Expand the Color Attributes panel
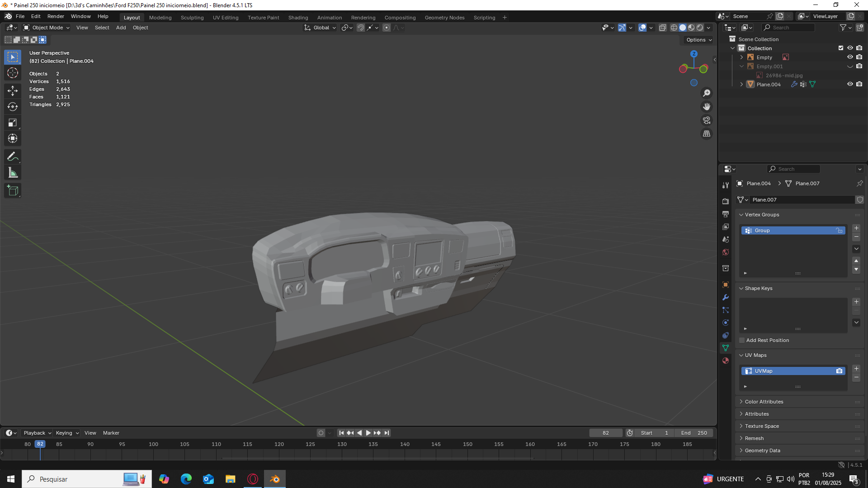 tap(764, 402)
